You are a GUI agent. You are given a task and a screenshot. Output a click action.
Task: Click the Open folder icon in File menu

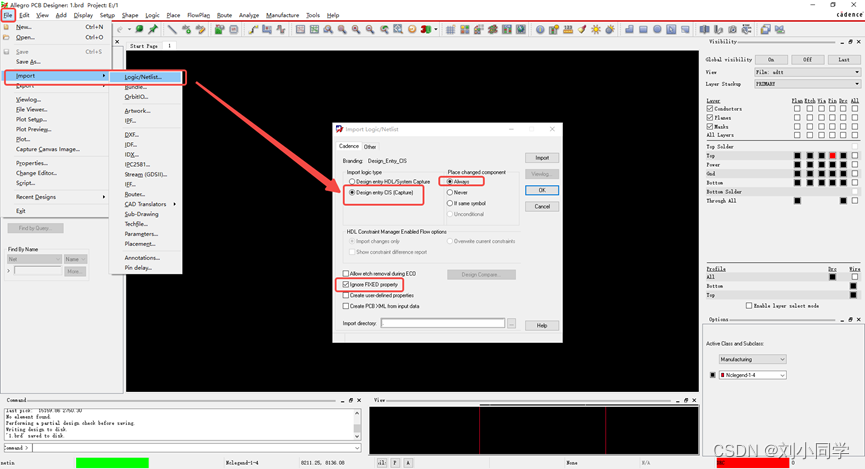(6, 37)
